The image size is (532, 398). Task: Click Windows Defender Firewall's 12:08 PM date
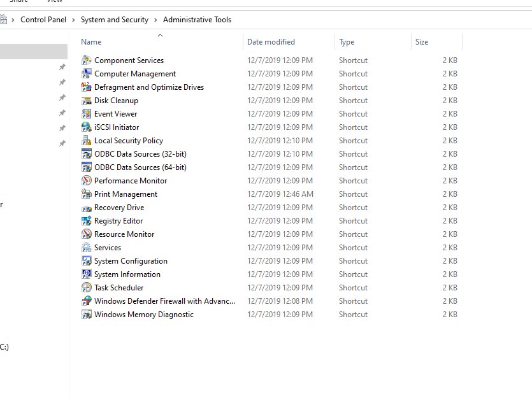(280, 301)
